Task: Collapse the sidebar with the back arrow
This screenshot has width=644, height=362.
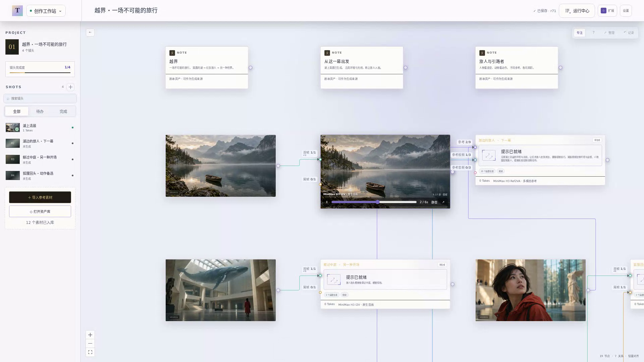Action: (x=90, y=33)
